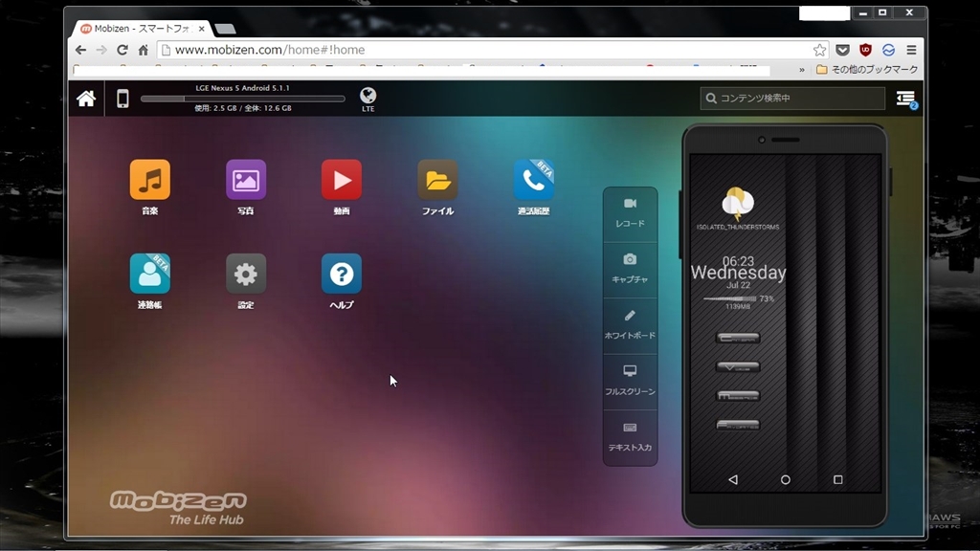The width and height of the screenshot is (980, 551).
Task: Open the ファイル files app icon
Action: [x=437, y=180]
